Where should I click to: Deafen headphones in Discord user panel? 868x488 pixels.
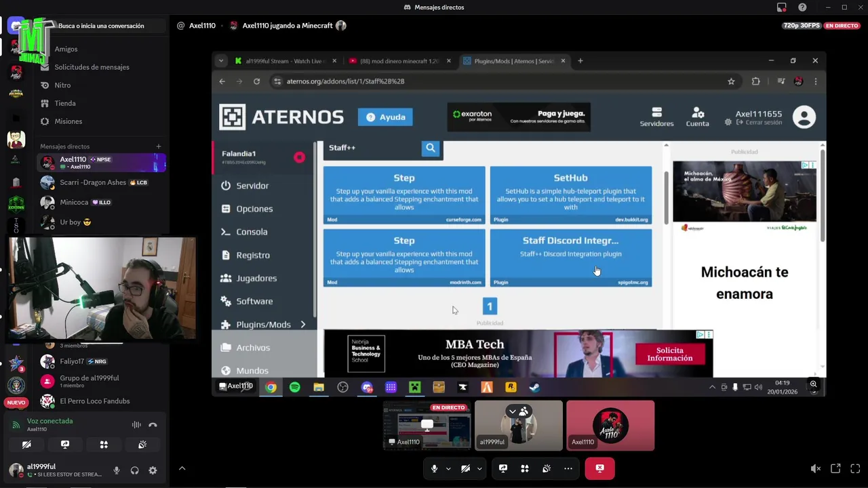pos(134,470)
